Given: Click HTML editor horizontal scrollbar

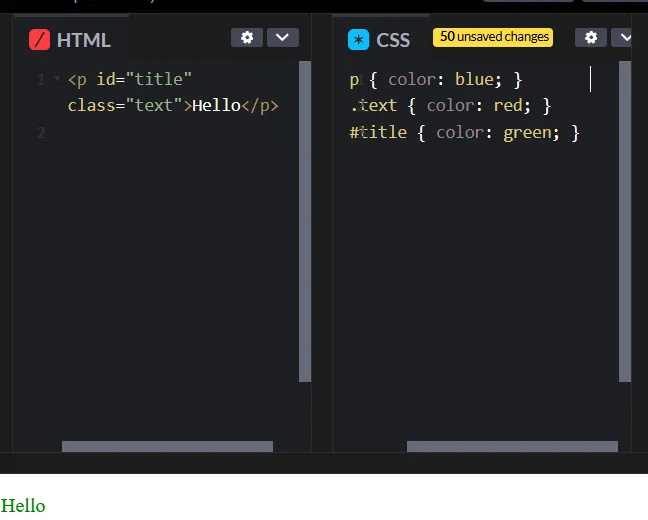Looking at the screenshot, I should pos(167,446).
